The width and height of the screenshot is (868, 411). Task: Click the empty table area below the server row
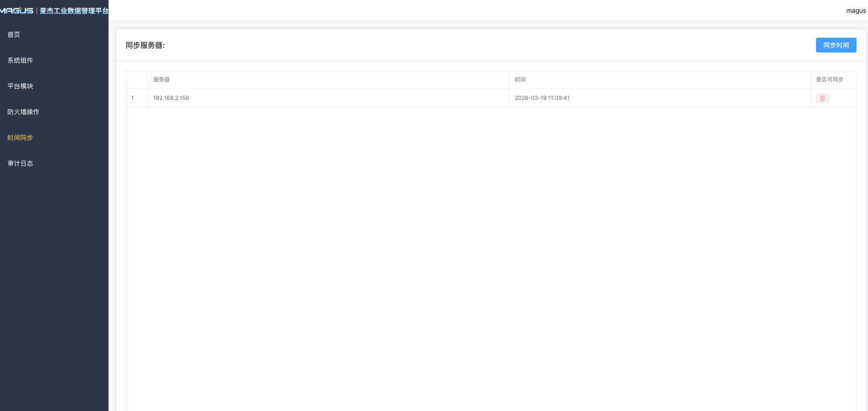(490, 253)
